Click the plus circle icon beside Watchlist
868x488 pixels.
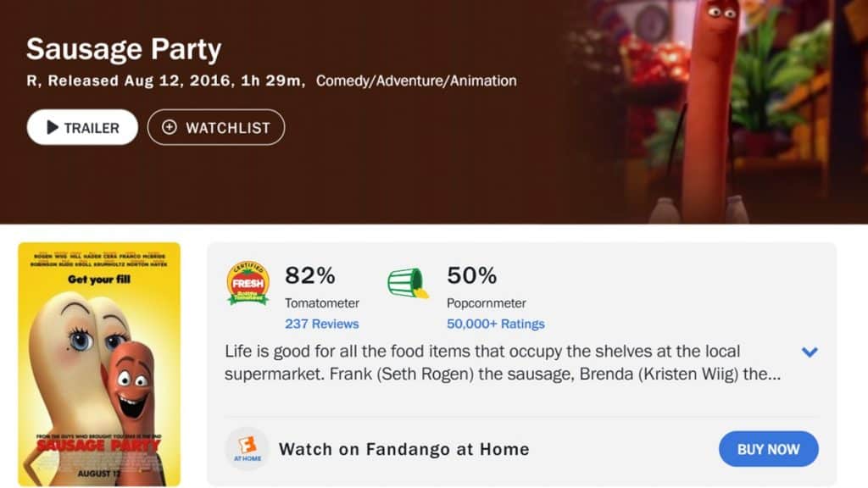[170, 127]
